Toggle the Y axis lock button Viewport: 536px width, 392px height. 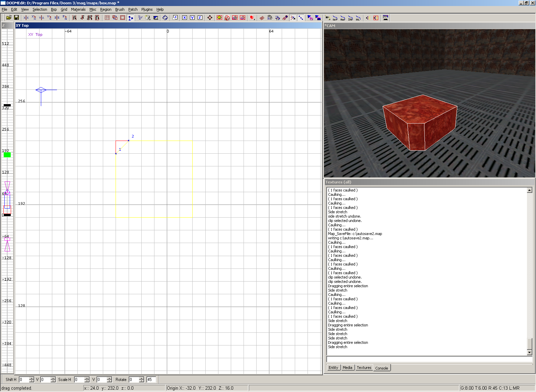pos(192,18)
